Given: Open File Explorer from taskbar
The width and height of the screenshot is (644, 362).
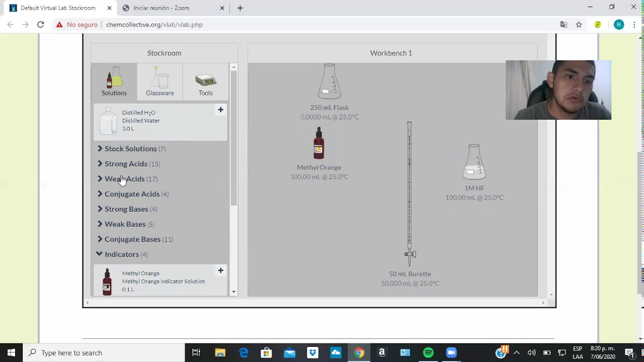Looking at the screenshot, I should [220, 352].
